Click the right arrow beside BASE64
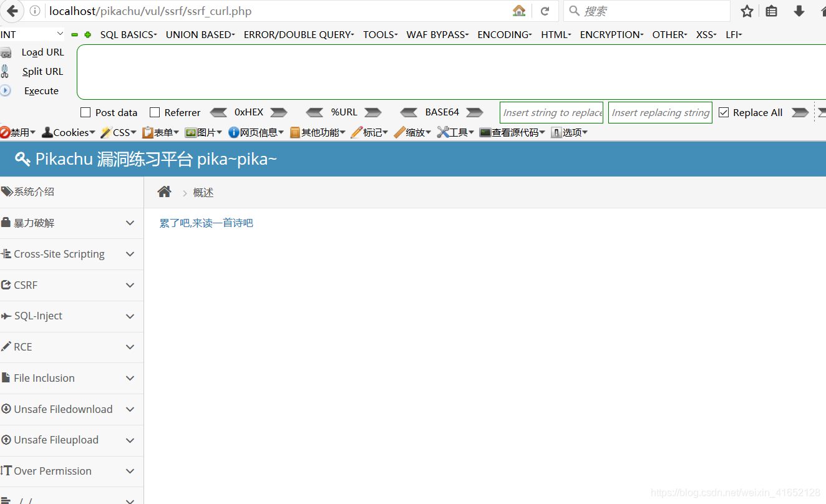 click(475, 112)
